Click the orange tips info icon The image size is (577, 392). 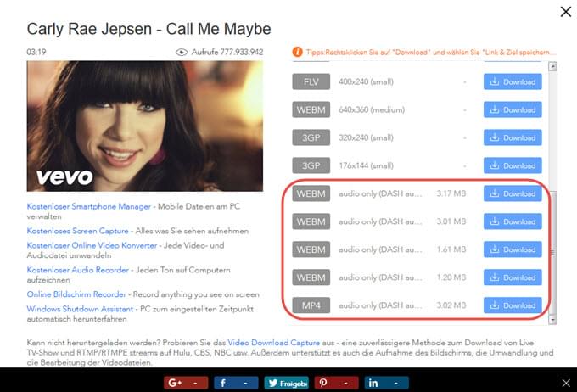pyautogui.click(x=296, y=51)
